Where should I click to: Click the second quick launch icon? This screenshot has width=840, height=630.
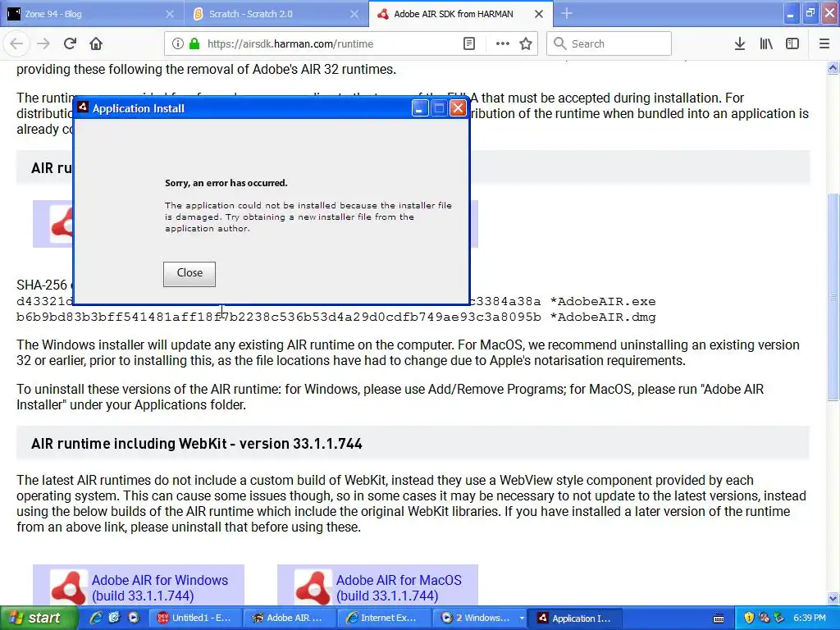click(x=114, y=618)
